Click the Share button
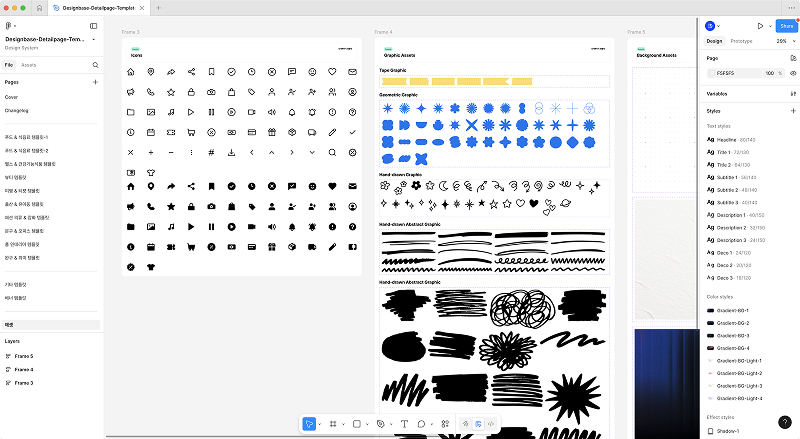 coord(786,26)
